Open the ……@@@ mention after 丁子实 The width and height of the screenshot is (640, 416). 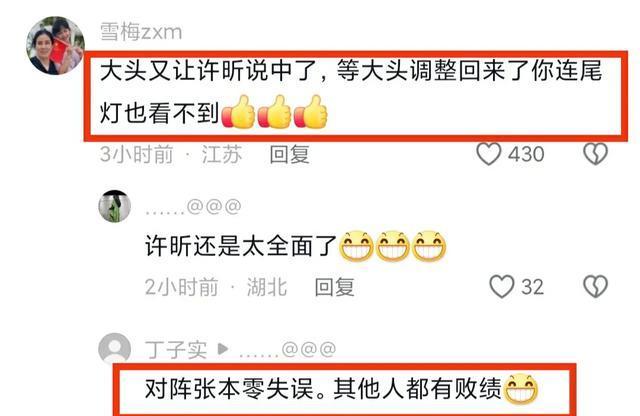click(x=288, y=349)
